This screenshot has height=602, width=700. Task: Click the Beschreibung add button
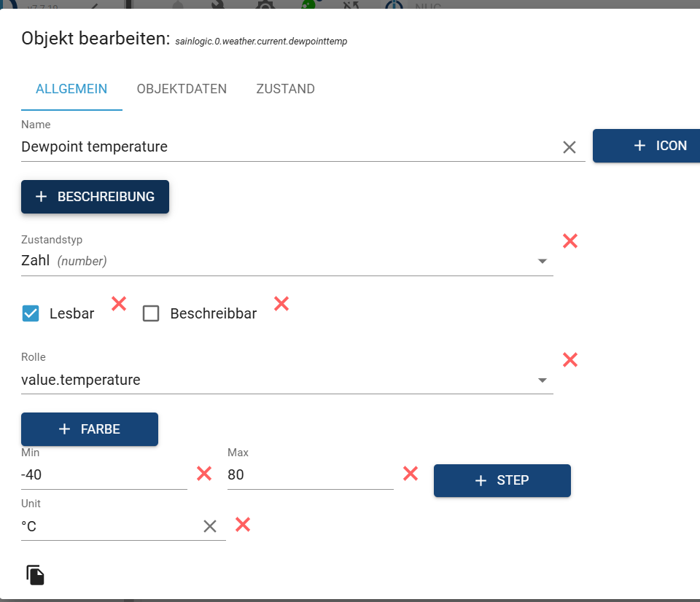[x=95, y=197]
